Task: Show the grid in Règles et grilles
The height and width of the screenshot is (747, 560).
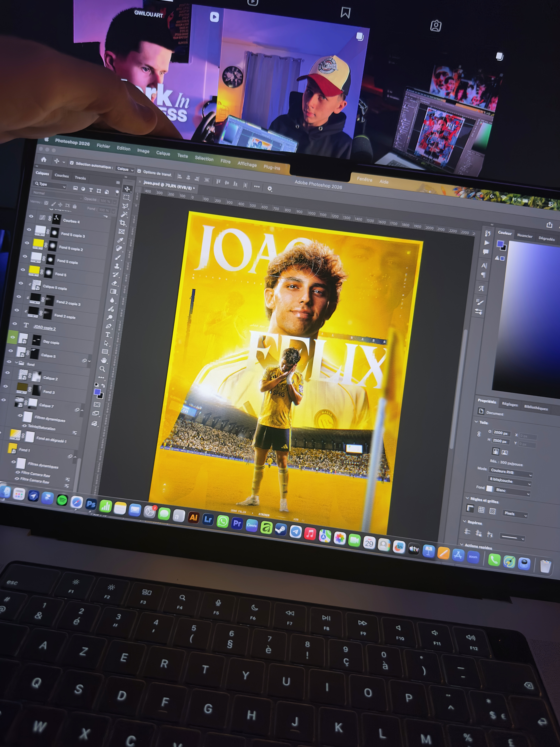Action: coord(481,510)
